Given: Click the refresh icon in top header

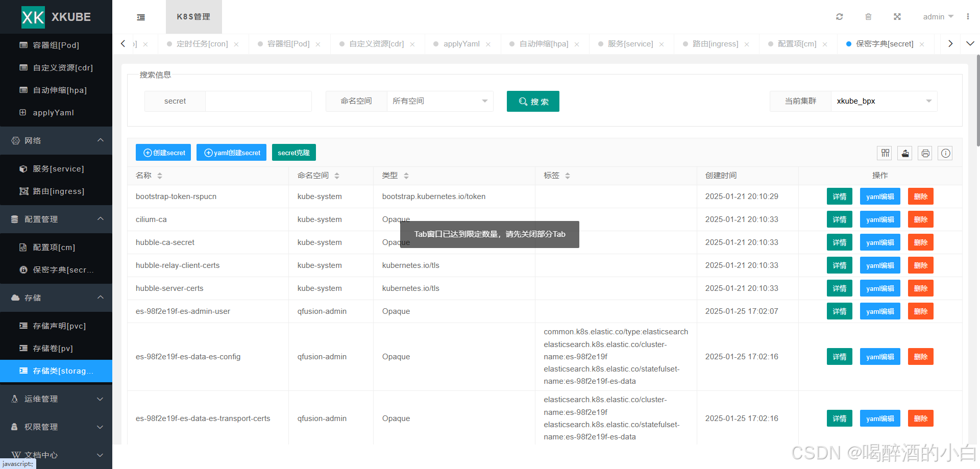Looking at the screenshot, I should pyautogui.click(x=839, y=17).
